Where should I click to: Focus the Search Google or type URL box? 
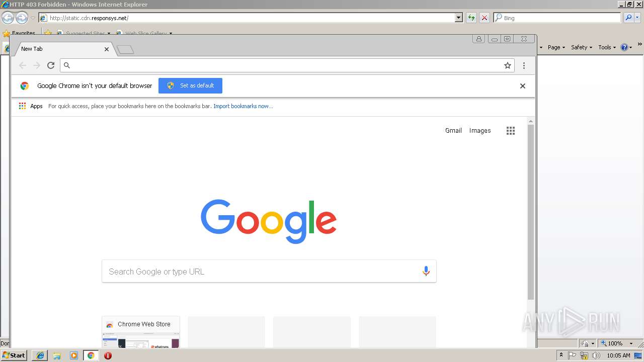[269, 271]
